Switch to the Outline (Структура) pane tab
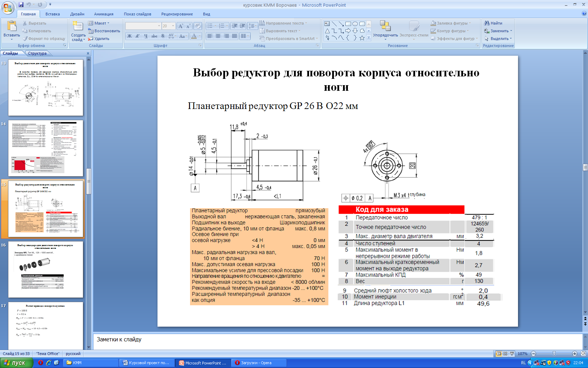The height and width of the screenshot is (368, 588). [x=37, y=53]
